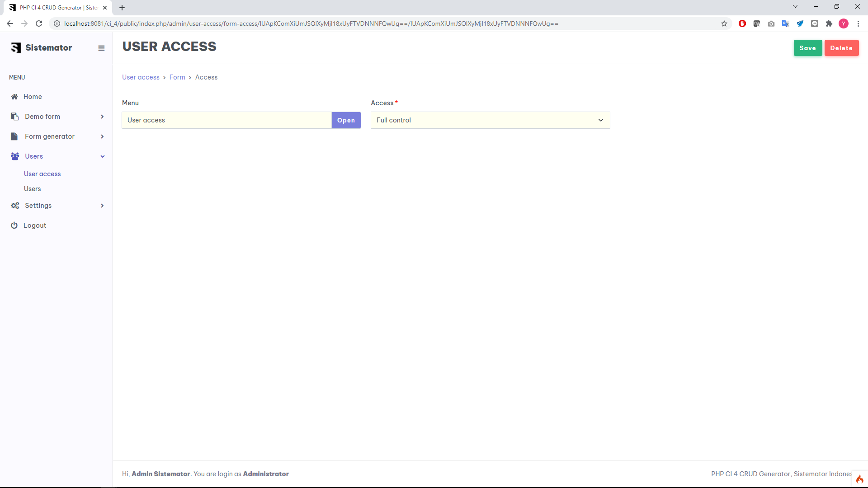This screenshot has height=488, width=868.
Task: Expand the Demo form submenu chevron
Action: (x=102, y=117)
